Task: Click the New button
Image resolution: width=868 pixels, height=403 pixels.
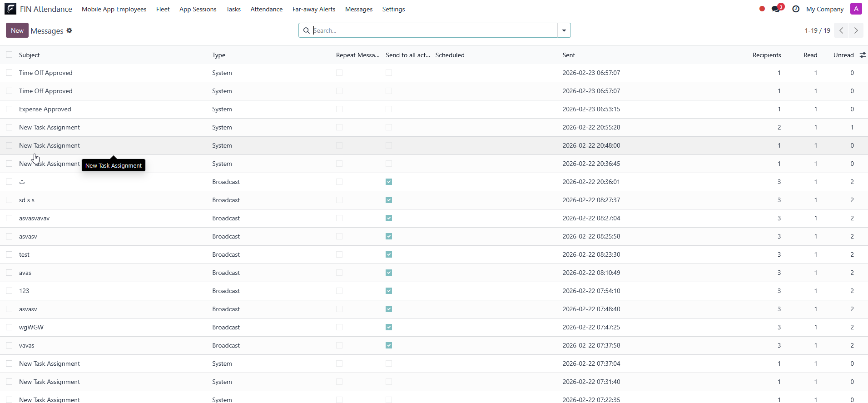Action: (x=17, y=30)
